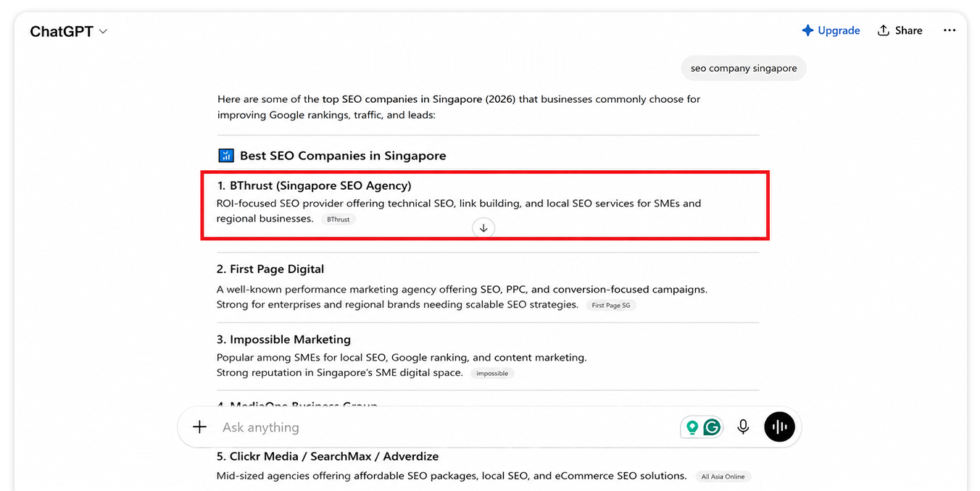980x491 pixels.
Task: Click the text 'Mid-sized agencies offering affordable SEO packages'
Action: click(345, 477)
